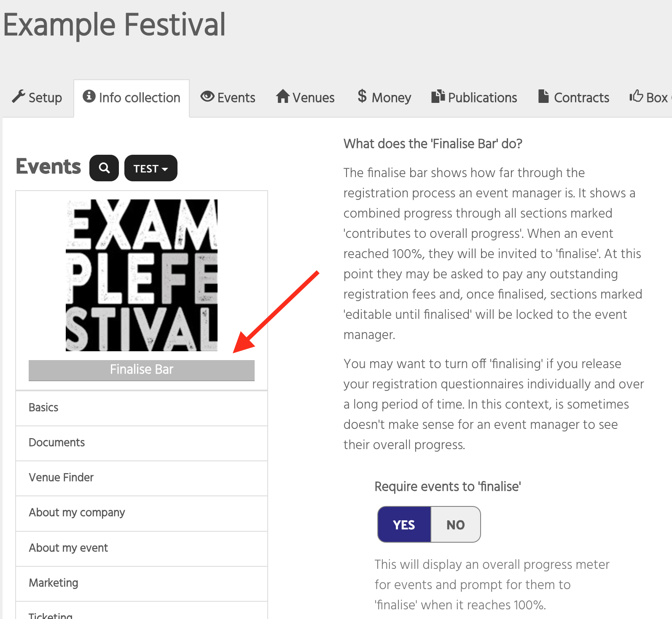Open the Basics section

click(x=142, y=408)
